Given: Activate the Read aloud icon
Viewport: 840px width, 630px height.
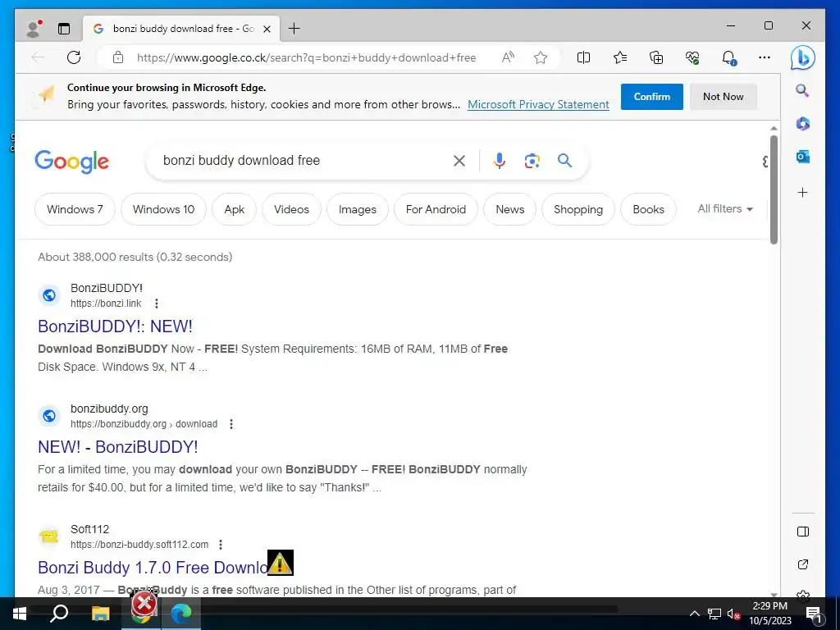Looking at the screenshot, I should click(x=508, y=57).
